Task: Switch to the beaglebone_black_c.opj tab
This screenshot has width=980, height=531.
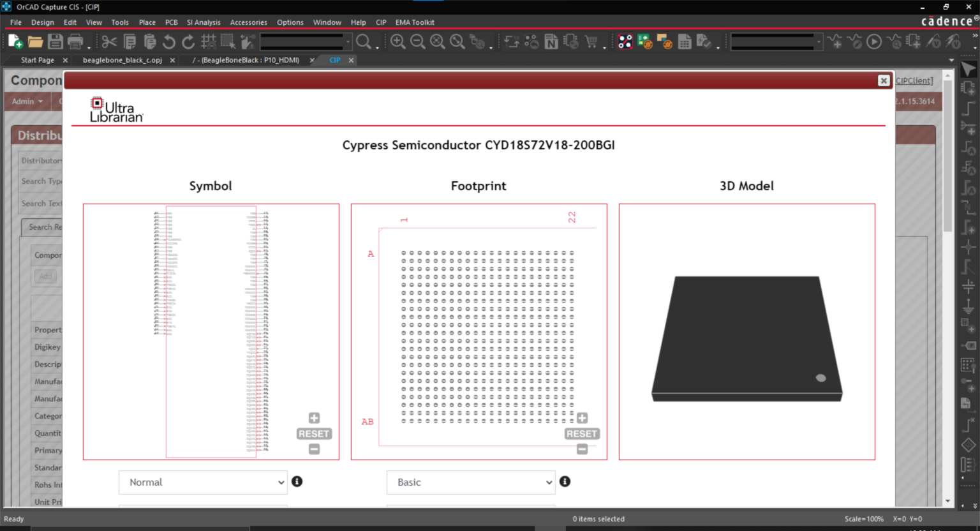Action: tap(121, 59)
